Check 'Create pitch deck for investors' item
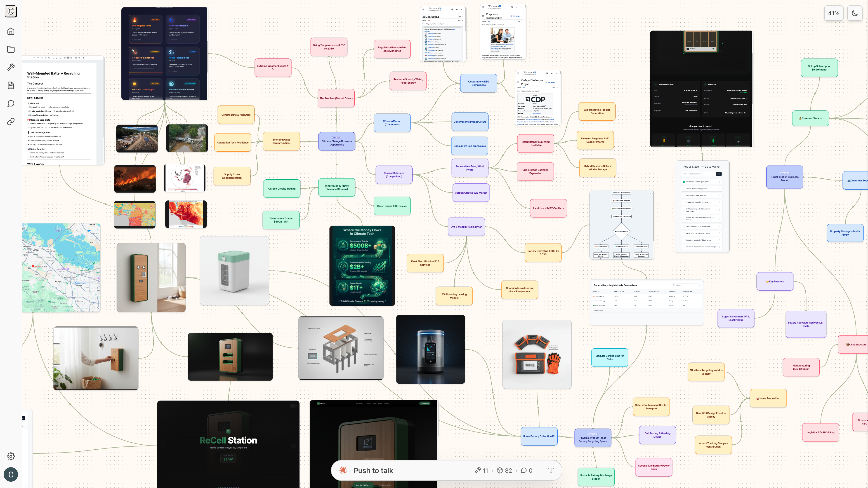This screenshot has width=868, height=488. point(684,202)
